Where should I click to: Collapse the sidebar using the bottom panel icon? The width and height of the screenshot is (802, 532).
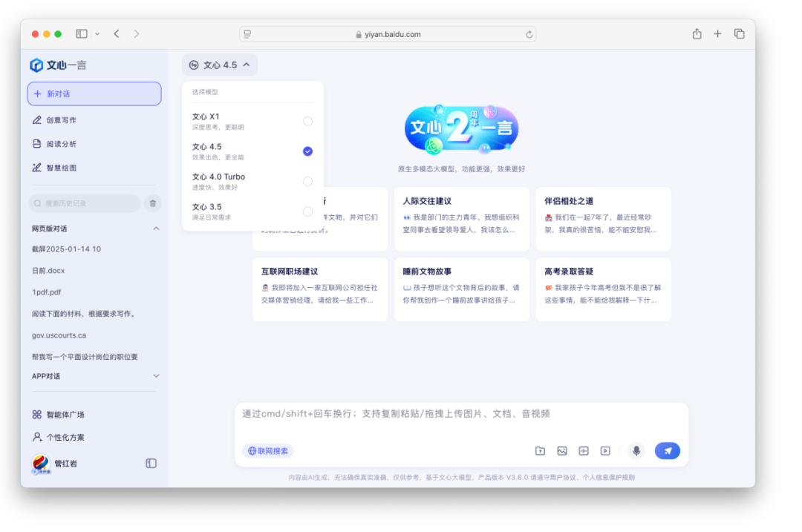(151, 464)
